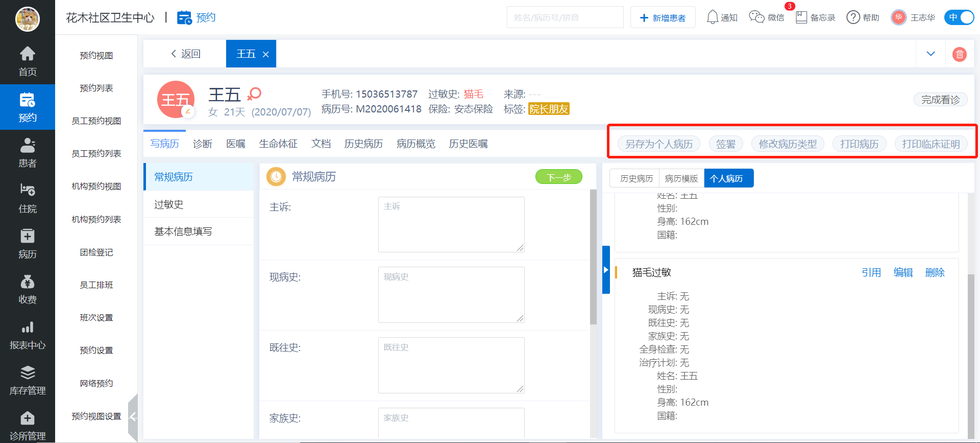Image resolution: width=980 pixels, height=443 pixels.
Task: Click 编辑 link for 猫毛过敏
Action: point(903,272)
